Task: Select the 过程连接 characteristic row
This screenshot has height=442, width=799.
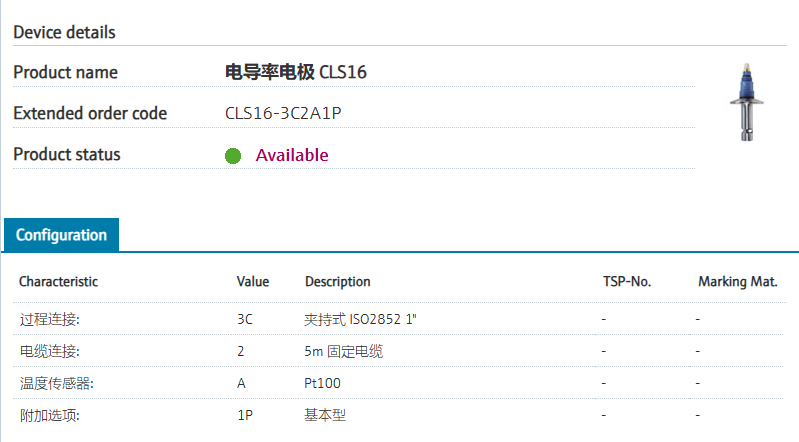Action: (50, 319)
